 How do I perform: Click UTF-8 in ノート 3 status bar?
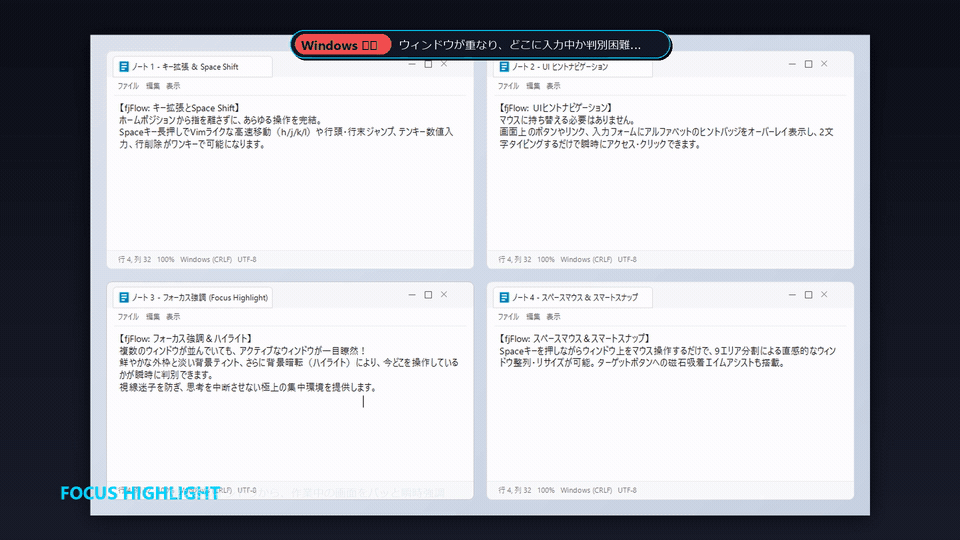pyautogui.click(x=247, y=490)
